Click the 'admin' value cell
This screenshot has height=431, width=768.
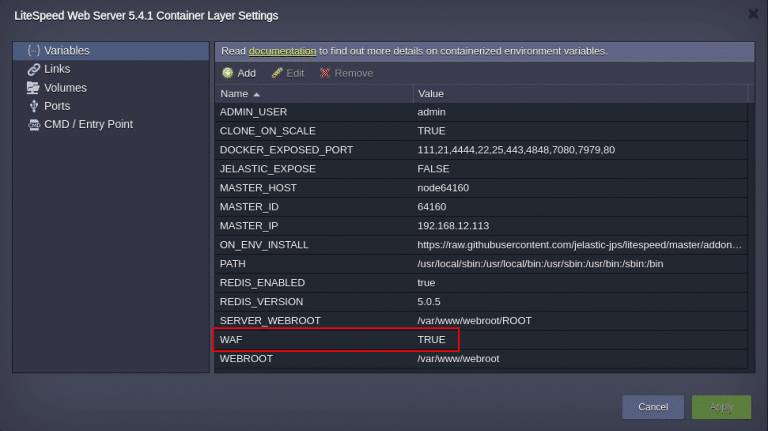432,112
